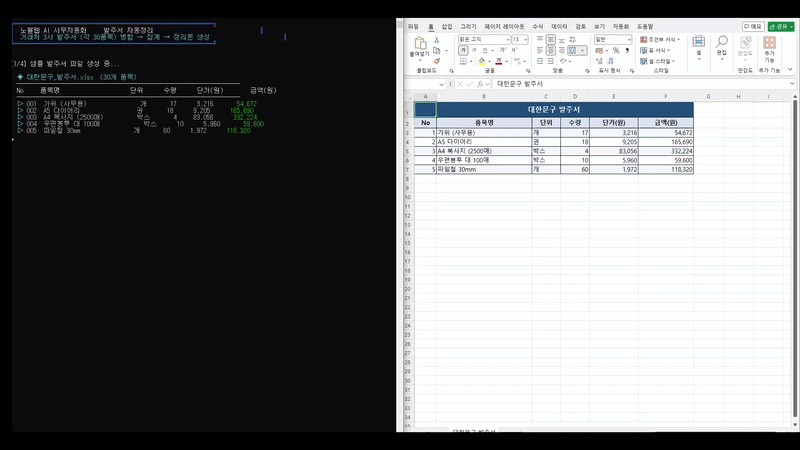Image resolution: width=800 pixels, height=450 pixels.
Task: Open the File (파일) tab
Action: click(x=413, y=27)
